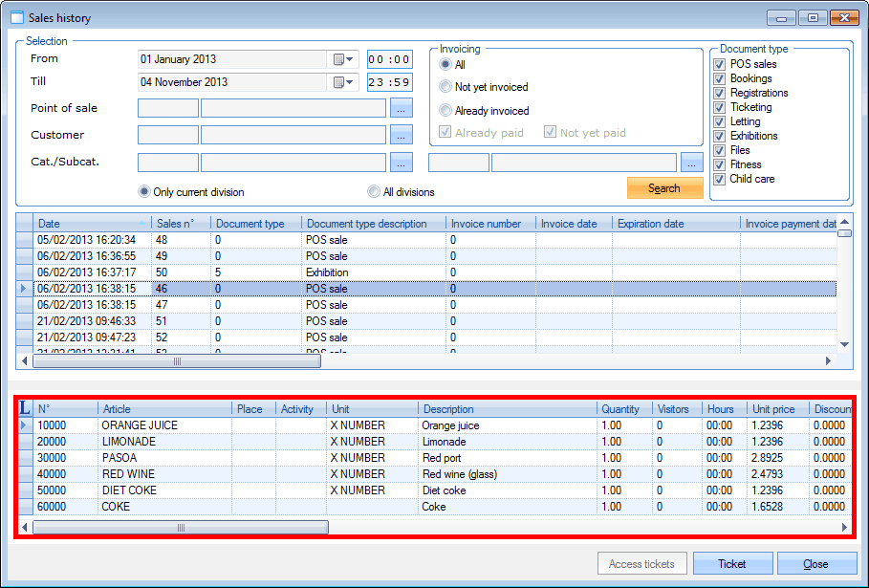The height and width of the screenshot is (588, 869).
Task: Open the From date calendar picker
Action: tap(343, 59)
